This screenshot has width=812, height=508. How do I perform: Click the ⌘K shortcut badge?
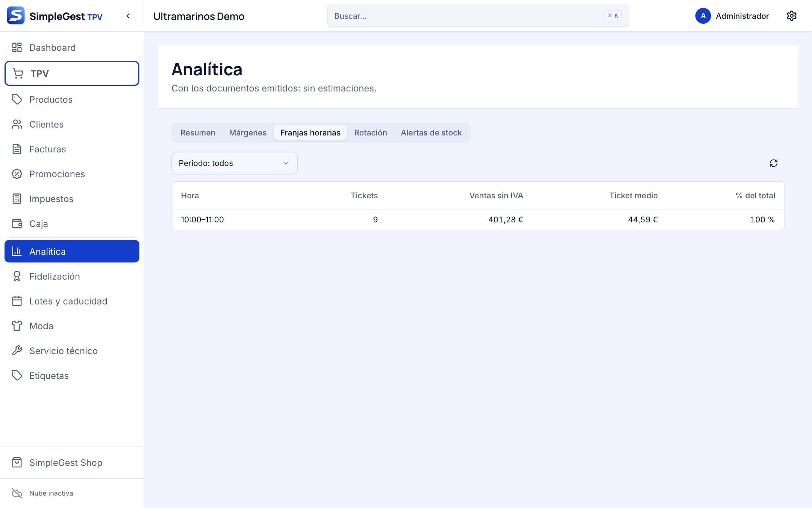[613, 16]
